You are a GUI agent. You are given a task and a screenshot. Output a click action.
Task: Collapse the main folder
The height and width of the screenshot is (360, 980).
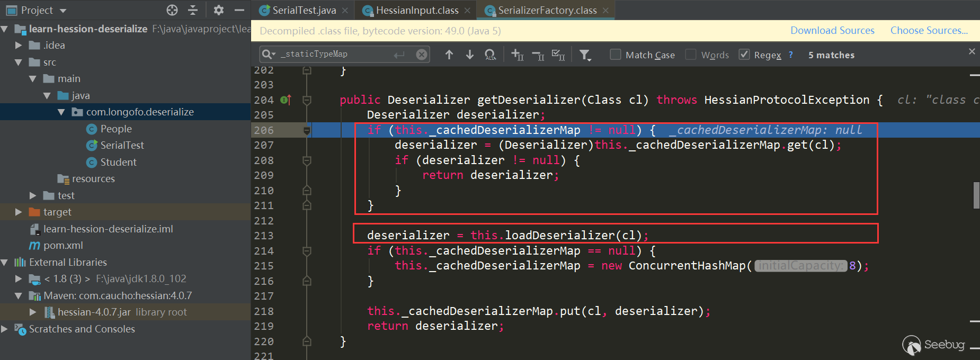[x=33, y=78]
